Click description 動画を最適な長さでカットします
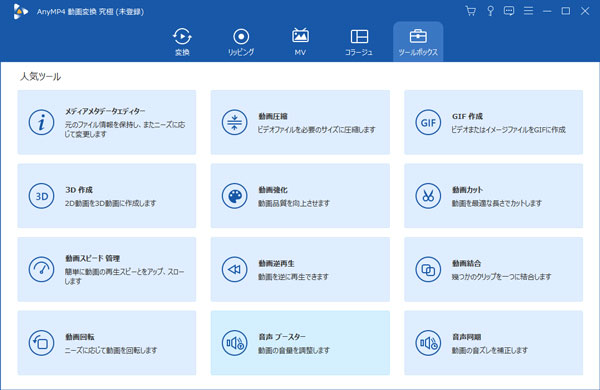Screen dimensions: 600x390 tap(497, 203)
